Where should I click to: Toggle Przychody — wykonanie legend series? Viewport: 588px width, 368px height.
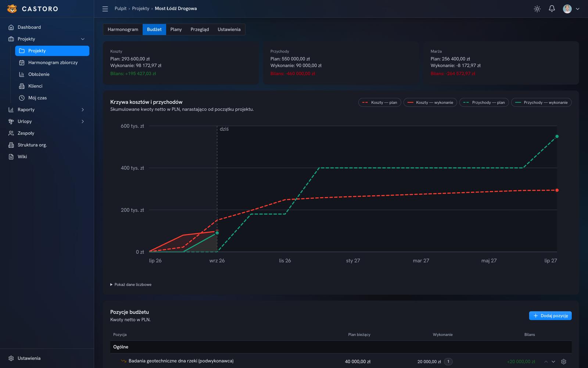pyautogui.click(x=541, y=102)
